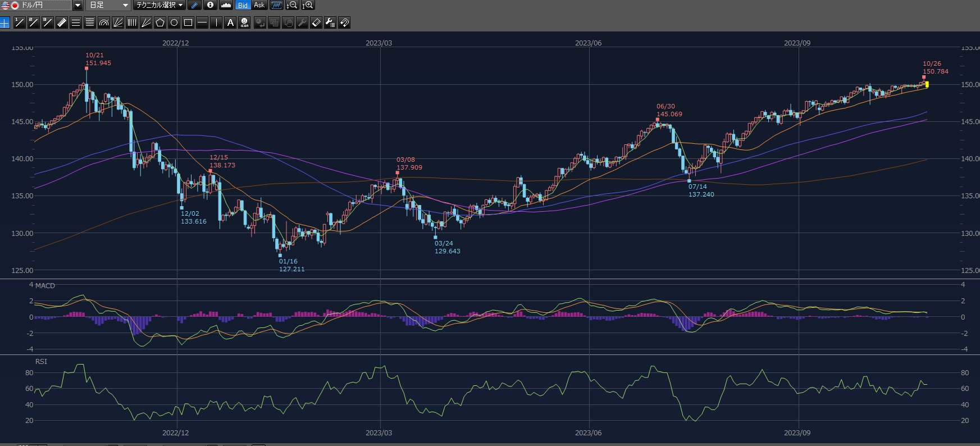Image resolution: width=980 pixels, height=446 pixels.
Task: Select the smiley icon stamp tool
Action: (x=244, y=22)
